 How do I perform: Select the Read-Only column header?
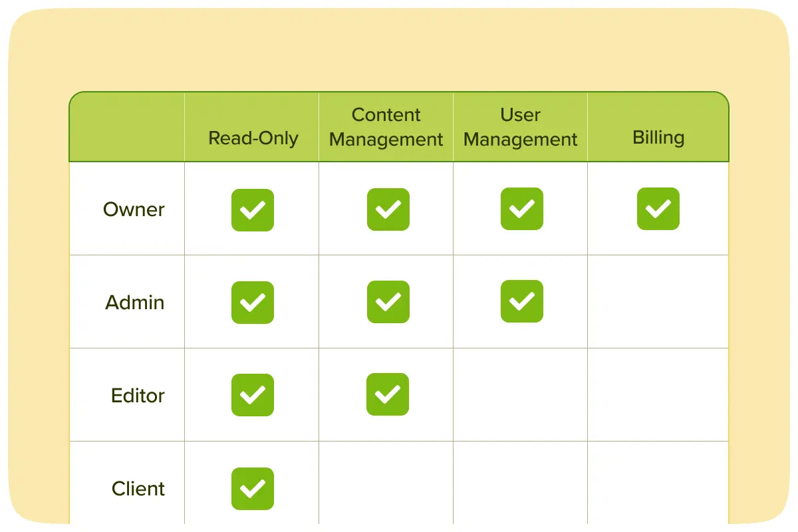tap(253, 138)
